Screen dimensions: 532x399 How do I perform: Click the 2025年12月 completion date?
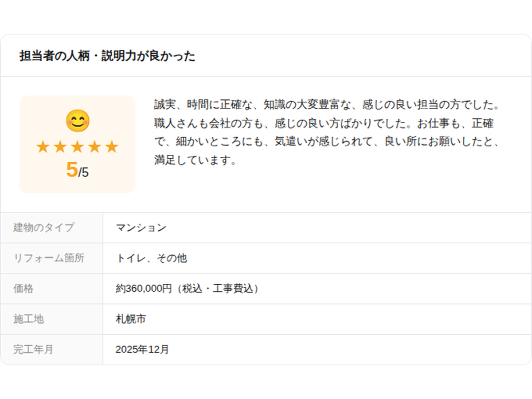142,349
